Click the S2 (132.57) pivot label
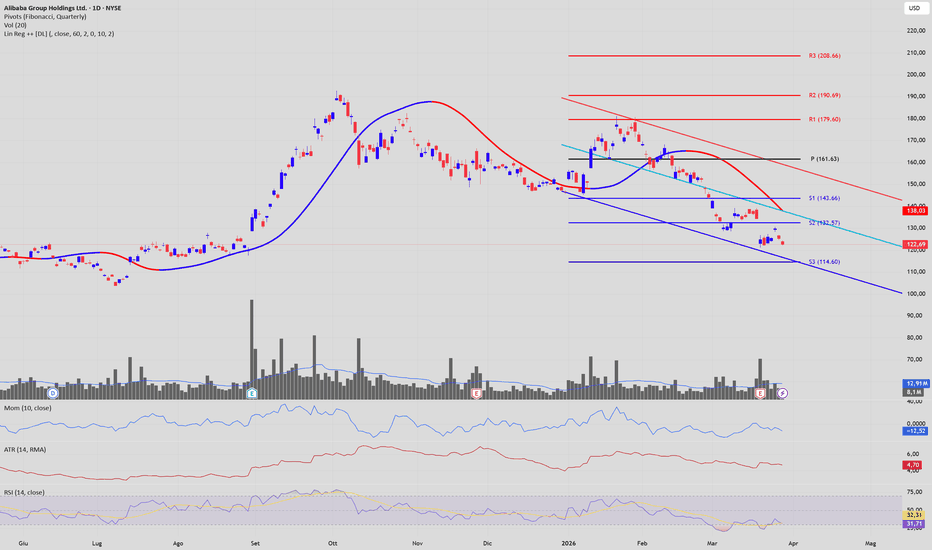Screen dimensions: 932x550 (x=824, y=223)
